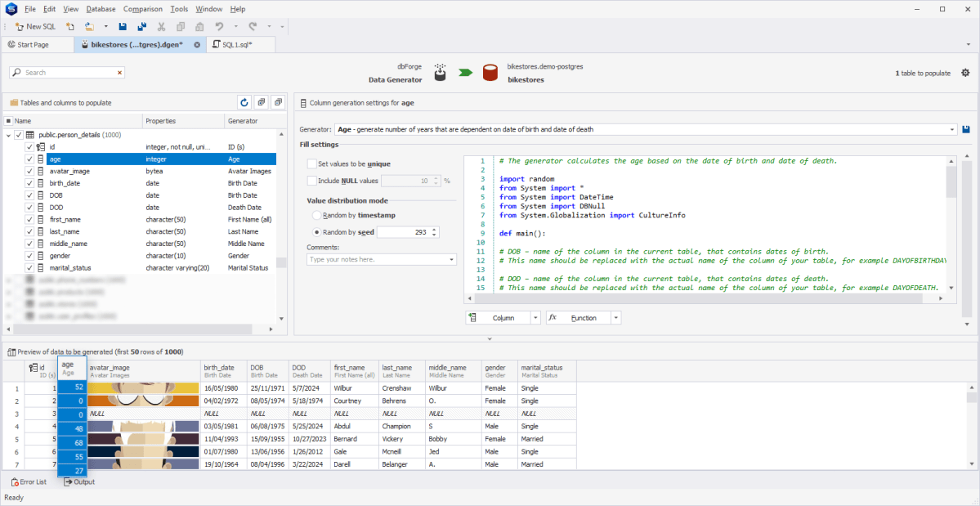This screenshot has height=506, width=980.
Task: Open the Error List panel
Action: tap(29, 481)
